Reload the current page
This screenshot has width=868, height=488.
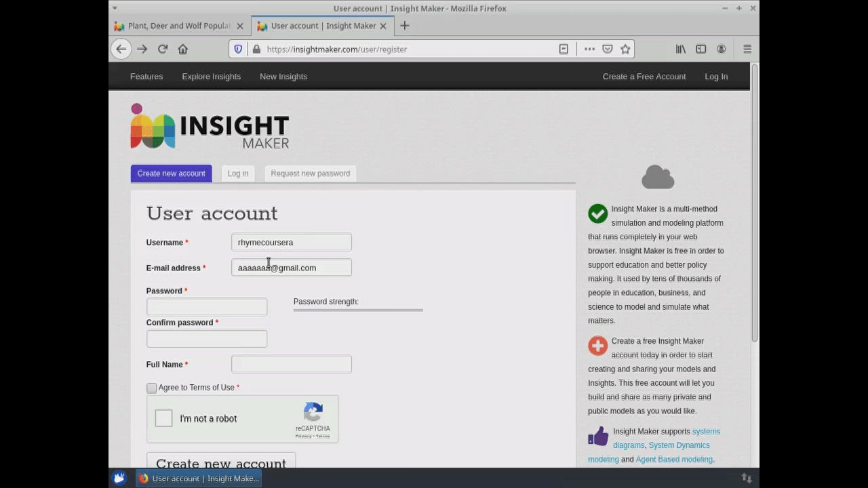click(x=162, y=49)
